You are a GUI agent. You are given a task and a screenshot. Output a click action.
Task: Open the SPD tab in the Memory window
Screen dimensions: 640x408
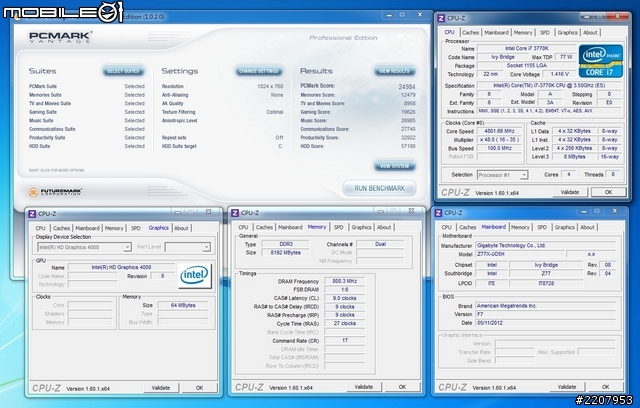click(338, 227)
